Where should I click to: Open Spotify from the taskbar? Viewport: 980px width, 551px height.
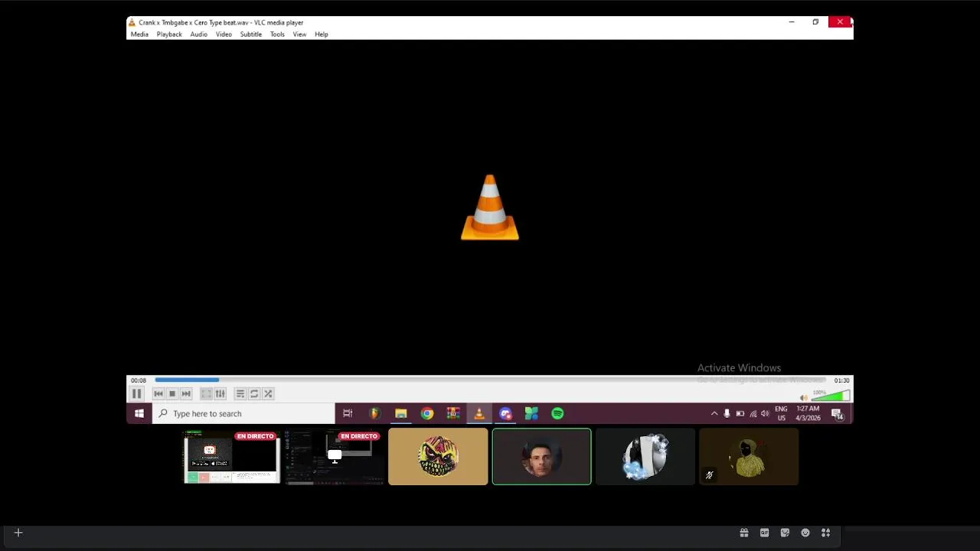click(x=557, y=414)
